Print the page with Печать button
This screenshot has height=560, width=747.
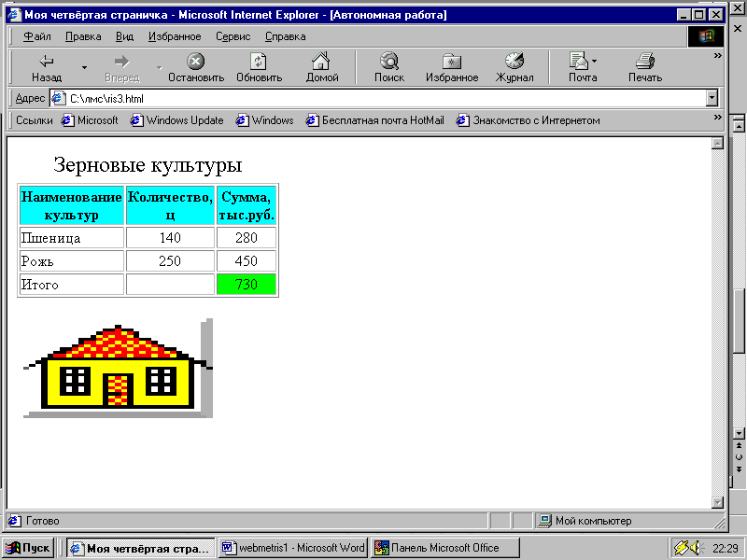click(x=645, y=67)
